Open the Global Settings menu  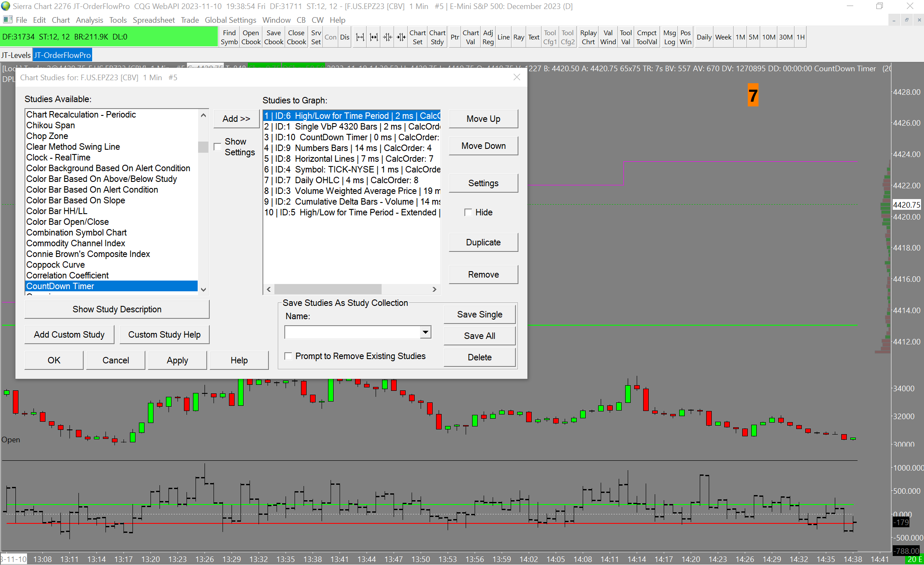pos(230,20)
